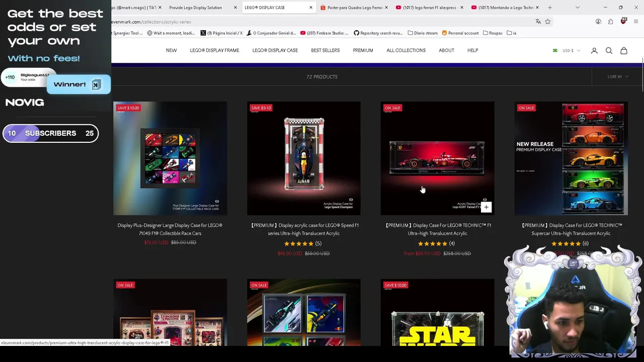Screen dimensions: 644x362
Task: Switch to marks.magic TikTok tab
Action: pyautogui.click(x=134, y=8)
